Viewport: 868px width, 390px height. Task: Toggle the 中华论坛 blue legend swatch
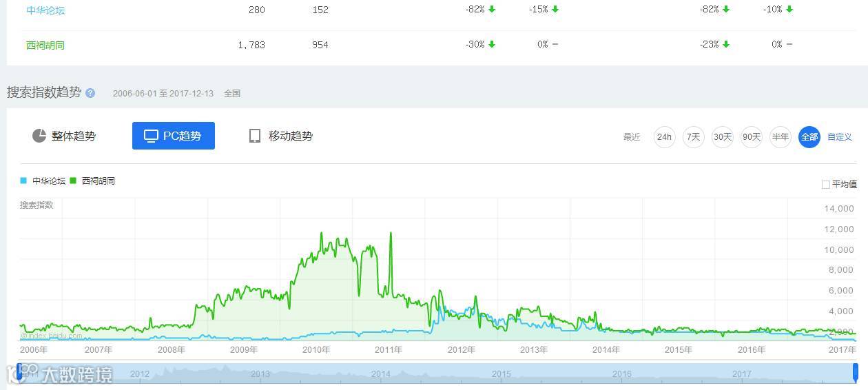23,181
